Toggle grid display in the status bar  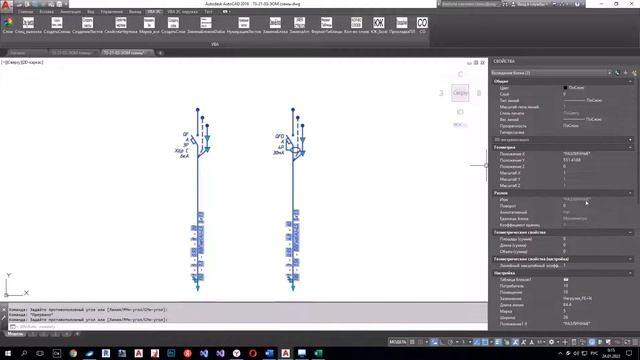click(412, 342)
